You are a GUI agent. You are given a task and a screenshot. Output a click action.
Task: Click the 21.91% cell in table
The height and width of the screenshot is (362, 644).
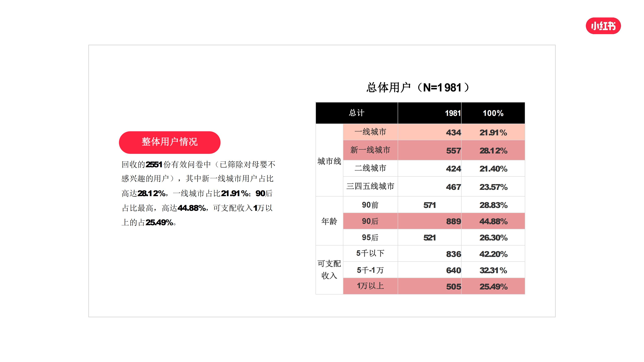[493, 132]
